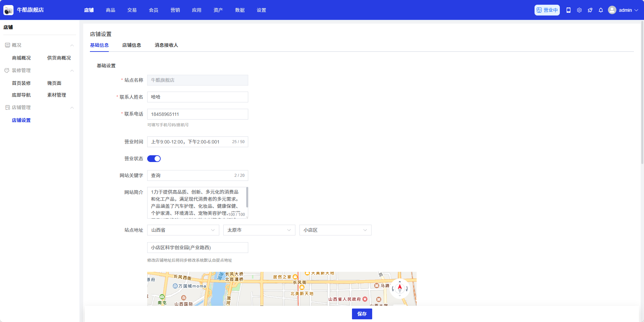Click the 联系电话 input field
This screenshot has height=322, width=644.
(x=197, y=114)
